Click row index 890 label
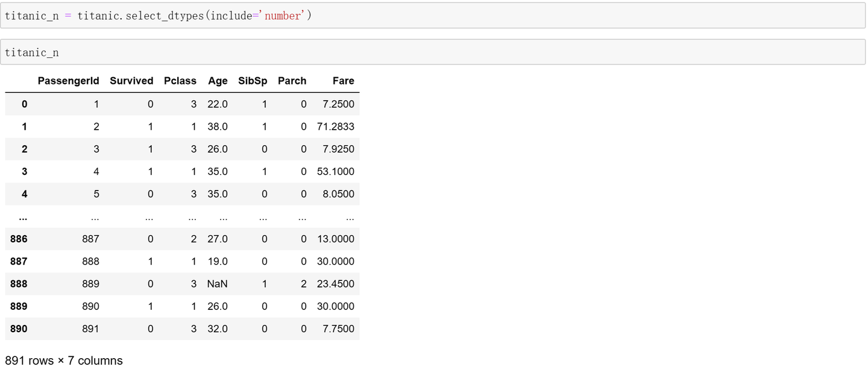Screen dimensions: 868x369 [x=19, y=329]
